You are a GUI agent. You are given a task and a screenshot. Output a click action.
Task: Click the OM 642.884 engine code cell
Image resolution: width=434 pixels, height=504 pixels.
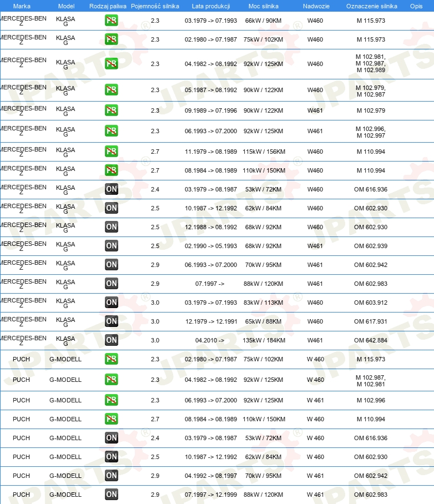tap(371, 340)
